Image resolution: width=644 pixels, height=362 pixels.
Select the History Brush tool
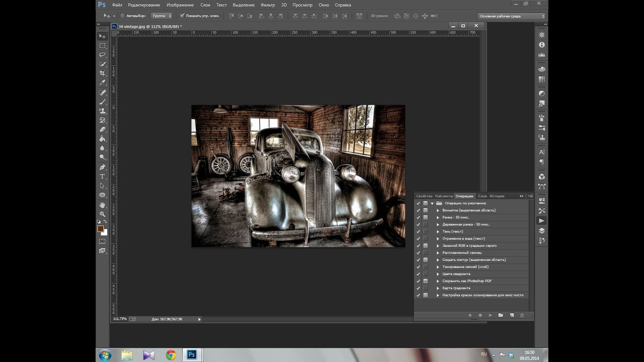coord(103,120)
